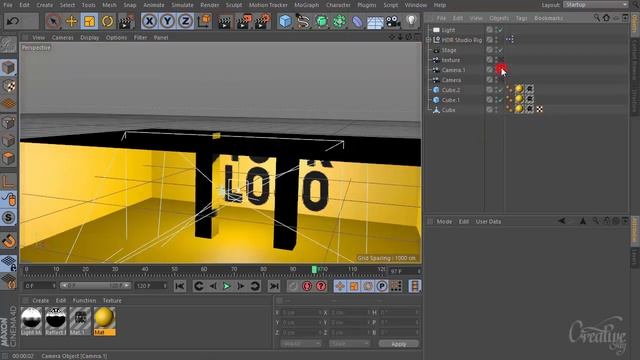Select the HDR Studio Rig object
Screen dimensions: 640x360
tap(462, 40)
